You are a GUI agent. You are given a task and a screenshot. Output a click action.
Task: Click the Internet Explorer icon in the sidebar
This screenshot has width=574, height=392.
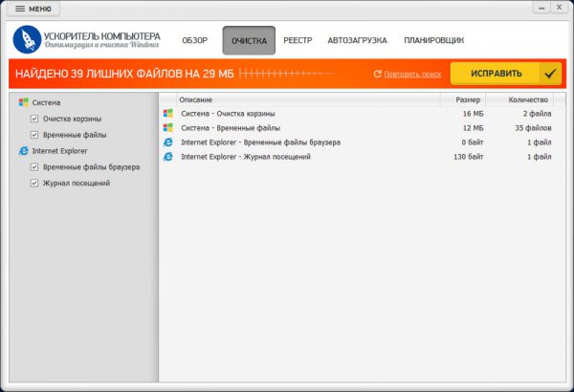(x=23, y=150)
